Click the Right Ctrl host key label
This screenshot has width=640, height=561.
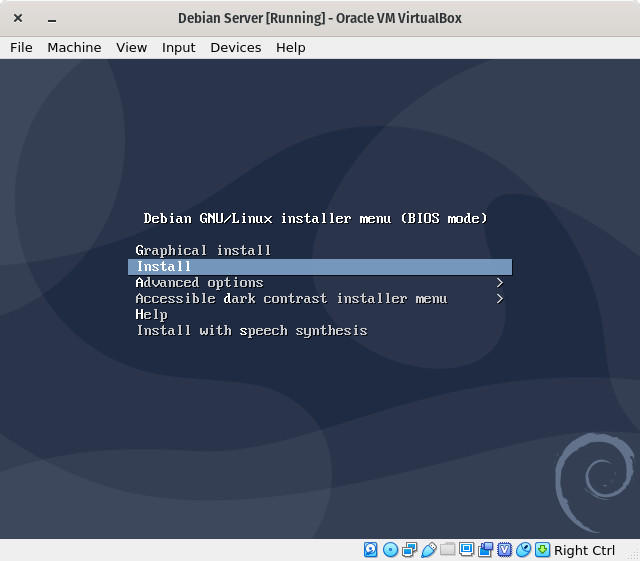[584, 550]
